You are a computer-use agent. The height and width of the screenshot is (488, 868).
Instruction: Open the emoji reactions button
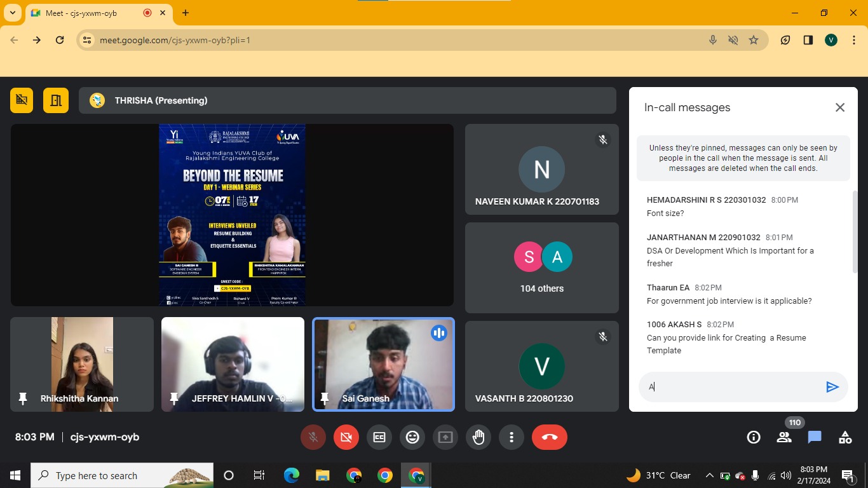pyautogui.click(x=412, y=437)
